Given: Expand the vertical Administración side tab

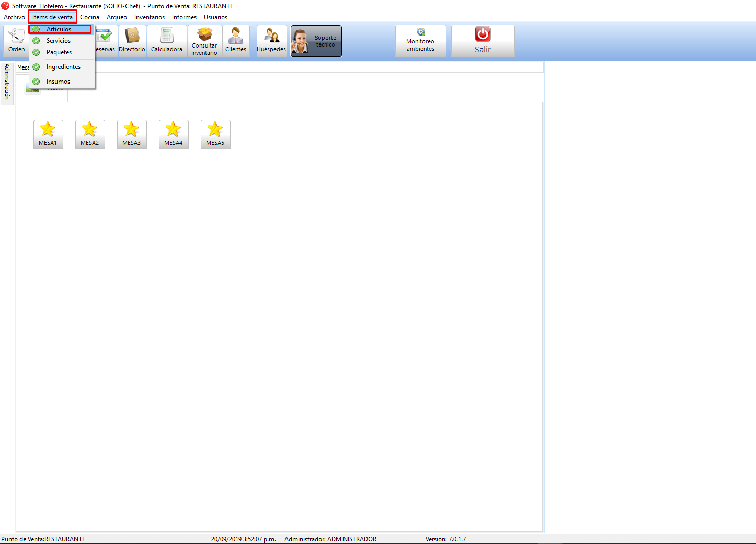Looking at the screenshot, I should (x=7, y=82).
